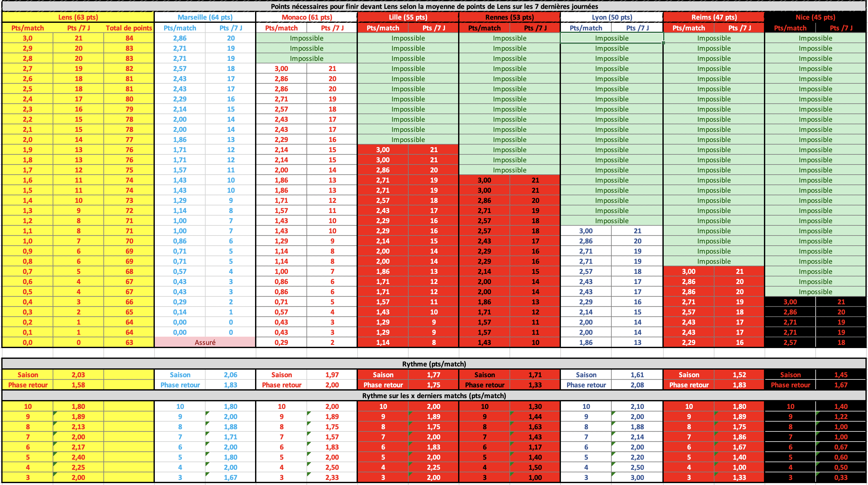
Task: Select the highlighted "Impossible" cell in Lyon's first row
Action: (612, 38)
